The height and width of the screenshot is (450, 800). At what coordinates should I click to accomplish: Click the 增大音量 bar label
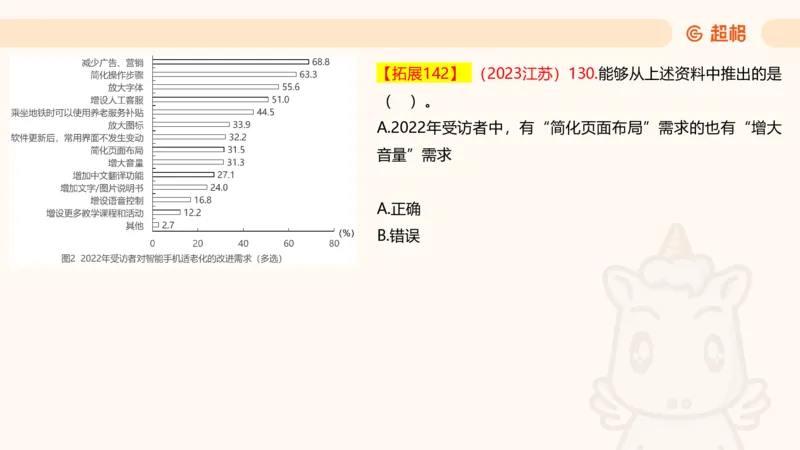coord(126,163)
